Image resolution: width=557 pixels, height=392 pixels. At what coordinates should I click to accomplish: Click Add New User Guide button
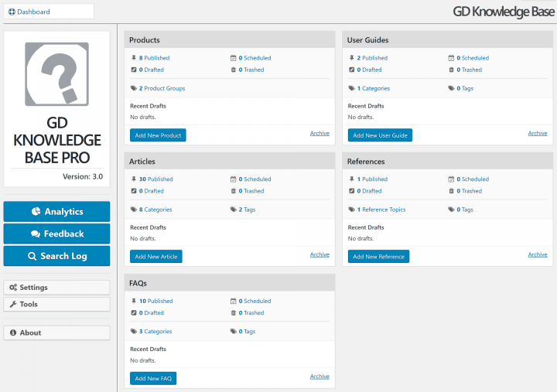point(380,135)
